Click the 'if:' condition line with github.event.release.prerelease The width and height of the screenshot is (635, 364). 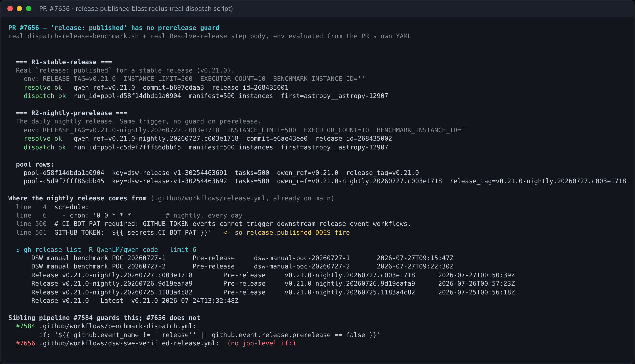pyautogui.click(x=210, y=335)
